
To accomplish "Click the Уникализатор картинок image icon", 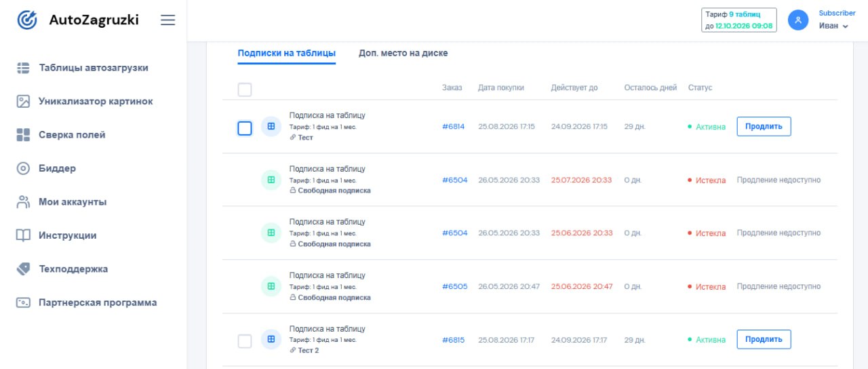I will [23, 101].
